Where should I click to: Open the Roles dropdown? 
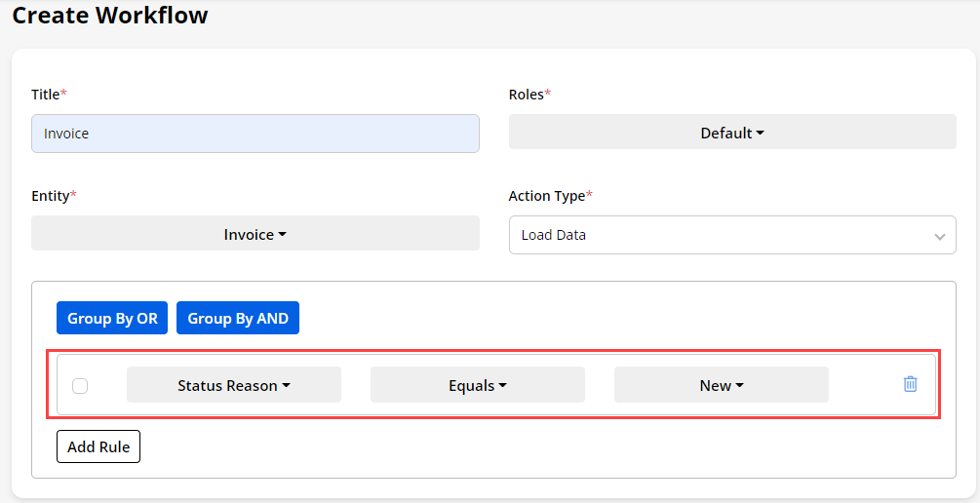point(731,133)
